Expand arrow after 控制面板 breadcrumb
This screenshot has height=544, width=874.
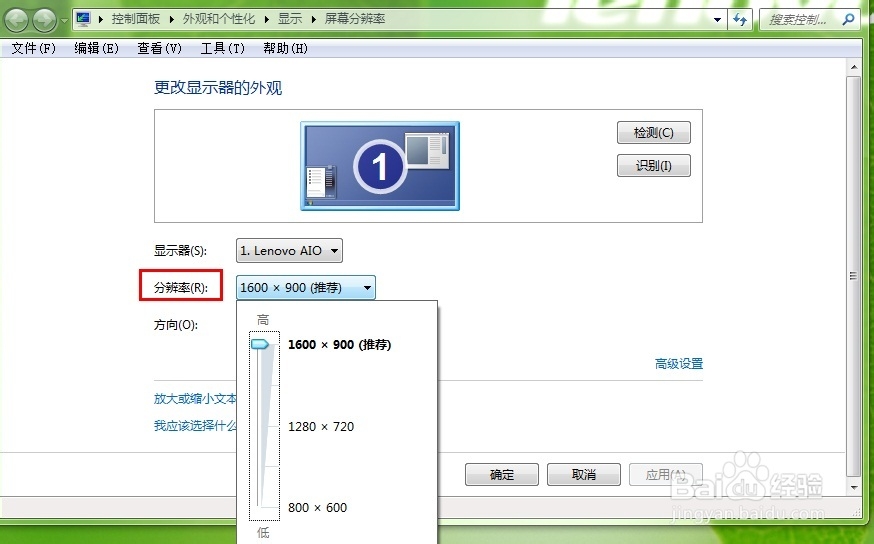click(171, 20)
